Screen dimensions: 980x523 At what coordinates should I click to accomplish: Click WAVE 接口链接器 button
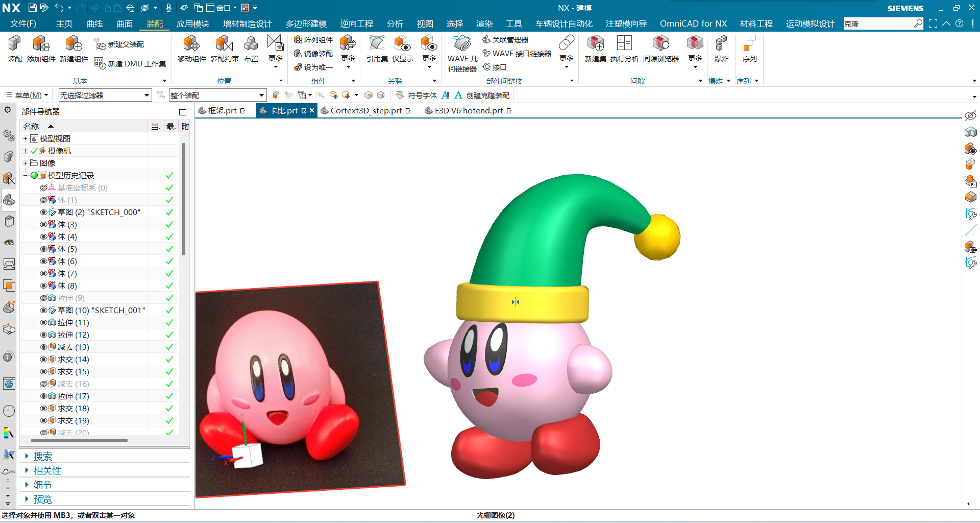pyautogui.click(x=517, y=54)
